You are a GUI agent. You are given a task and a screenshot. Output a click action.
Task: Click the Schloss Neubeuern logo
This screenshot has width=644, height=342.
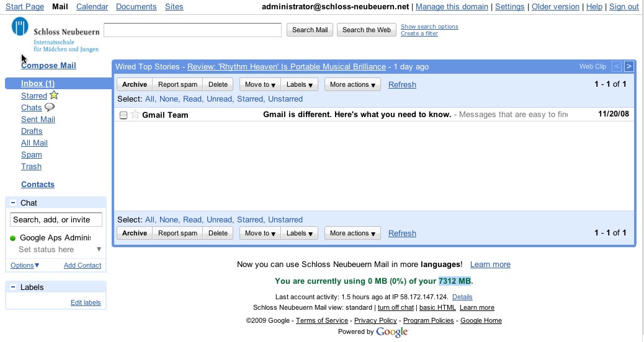(55, 35)
